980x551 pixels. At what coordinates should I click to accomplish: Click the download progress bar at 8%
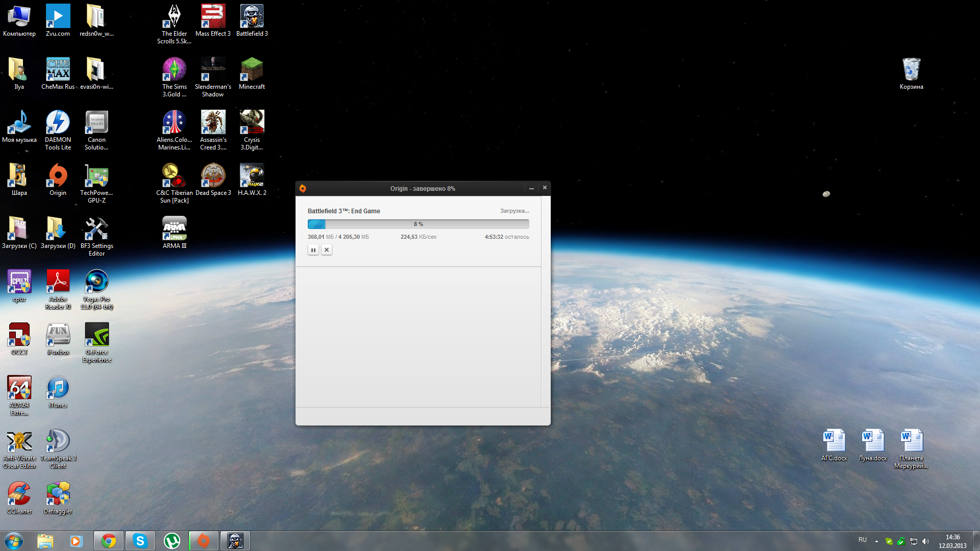click(x=418, y=224)
